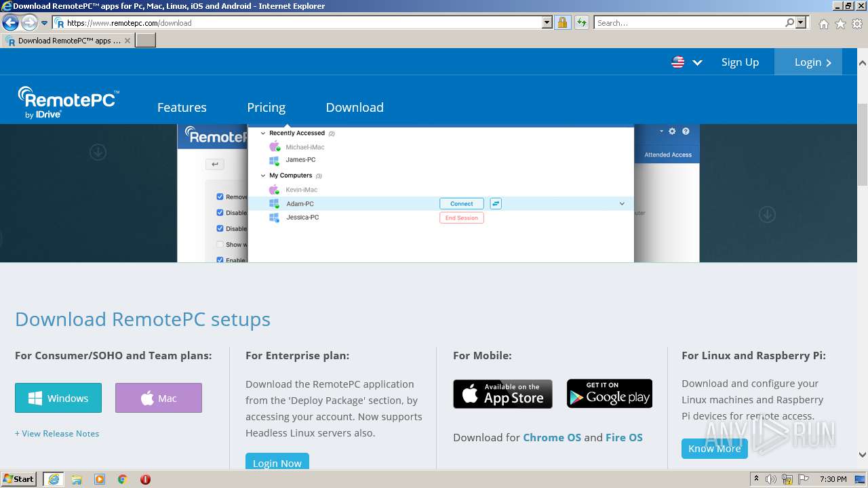
Task: Click End Session for Jessica-PC
Action: coord(462,218)
